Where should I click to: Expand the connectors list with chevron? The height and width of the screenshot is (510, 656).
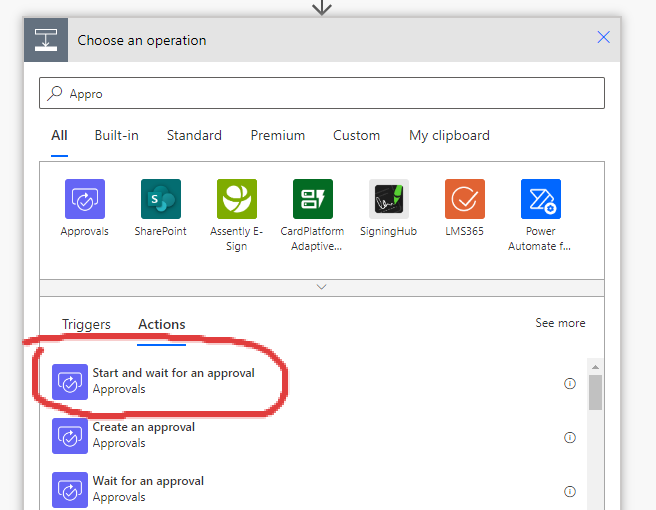coord(321,287)
